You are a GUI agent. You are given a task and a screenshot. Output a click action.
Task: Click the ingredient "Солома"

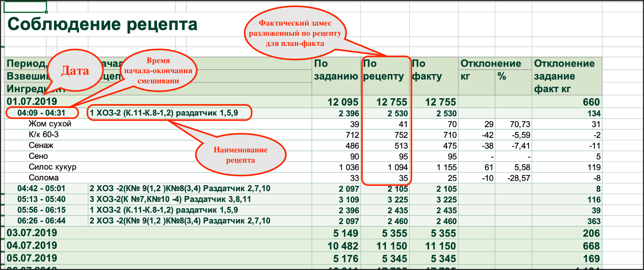[43, 178]
